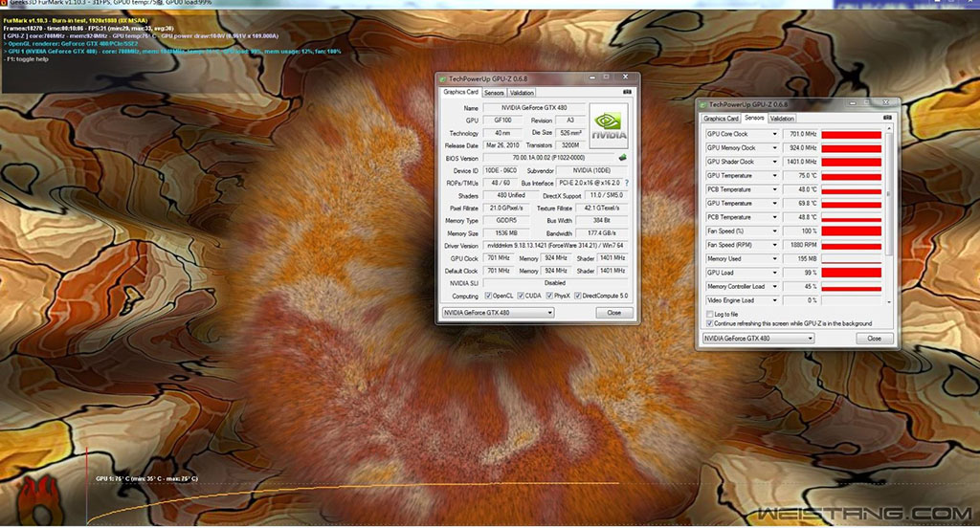
Task: Open the GPU Core Clock sensor dropdown
Action: (x=774, y=134)
